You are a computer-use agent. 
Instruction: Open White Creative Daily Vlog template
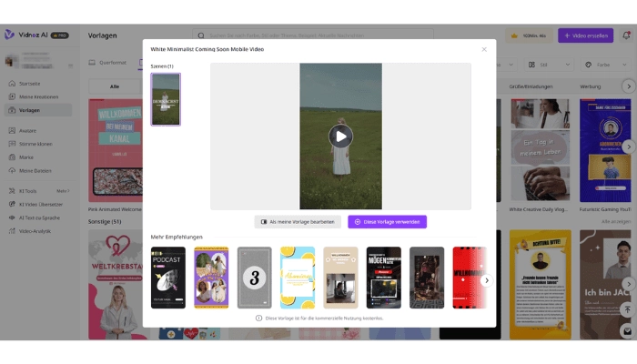click(540, 150)
